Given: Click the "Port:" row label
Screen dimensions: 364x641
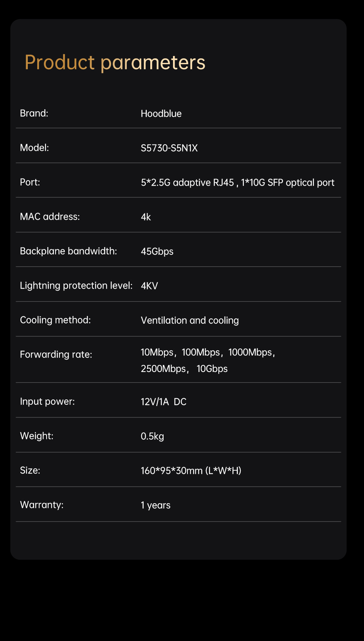Looking at the screenshot, I should point(30,182).
